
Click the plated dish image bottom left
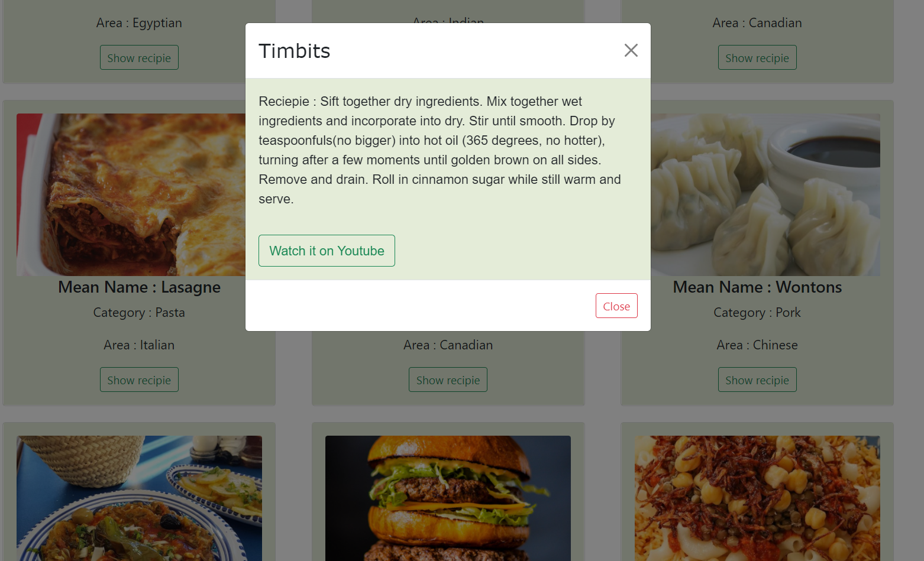coord(139,498)
